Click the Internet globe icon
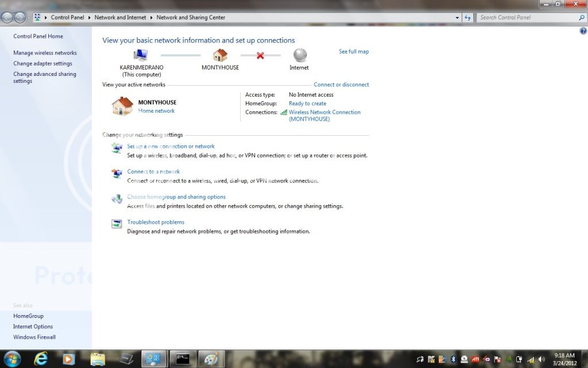588x368 pixels. pos(299,55)
